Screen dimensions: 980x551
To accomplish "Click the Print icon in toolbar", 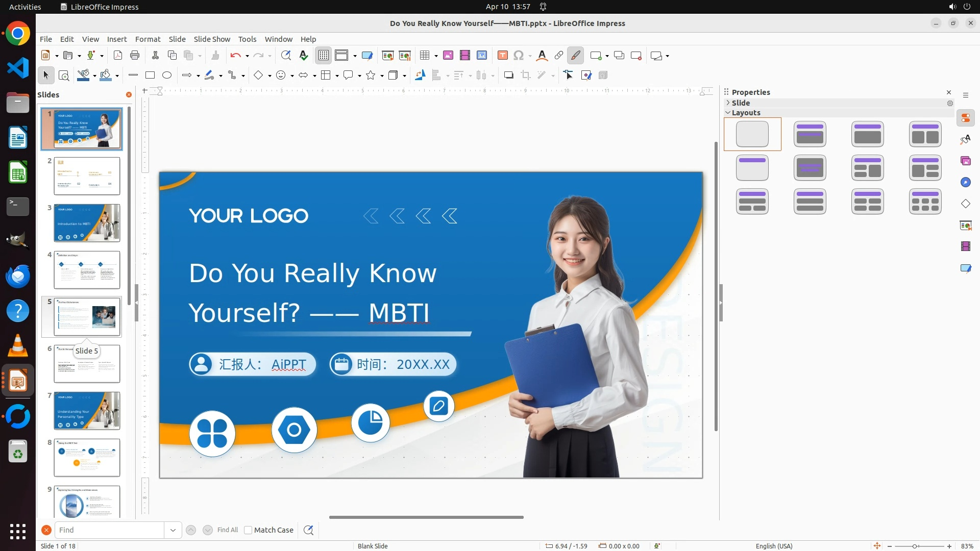I will (135, 56).
